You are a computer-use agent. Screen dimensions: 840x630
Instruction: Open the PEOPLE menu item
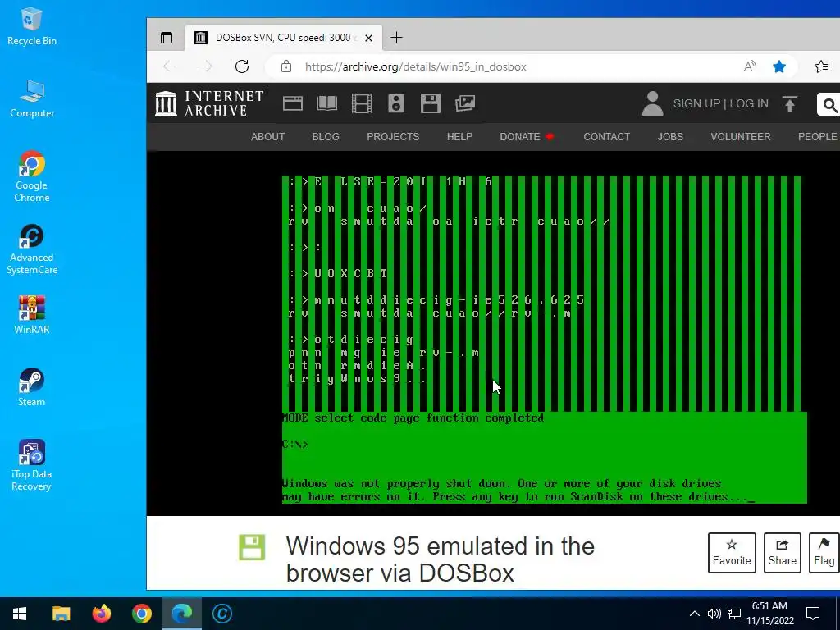tap(818, 137)
